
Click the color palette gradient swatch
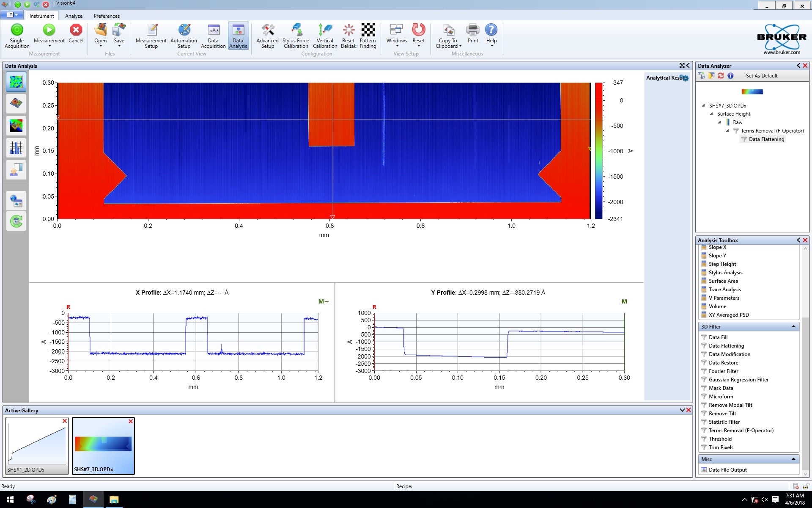(752, 91)
